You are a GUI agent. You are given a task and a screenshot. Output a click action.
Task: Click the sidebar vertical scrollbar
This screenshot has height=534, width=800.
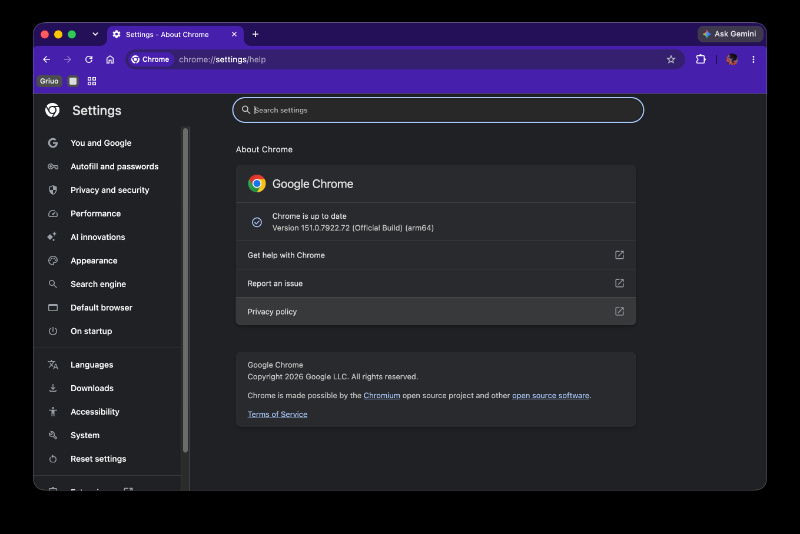pos(185,290)
